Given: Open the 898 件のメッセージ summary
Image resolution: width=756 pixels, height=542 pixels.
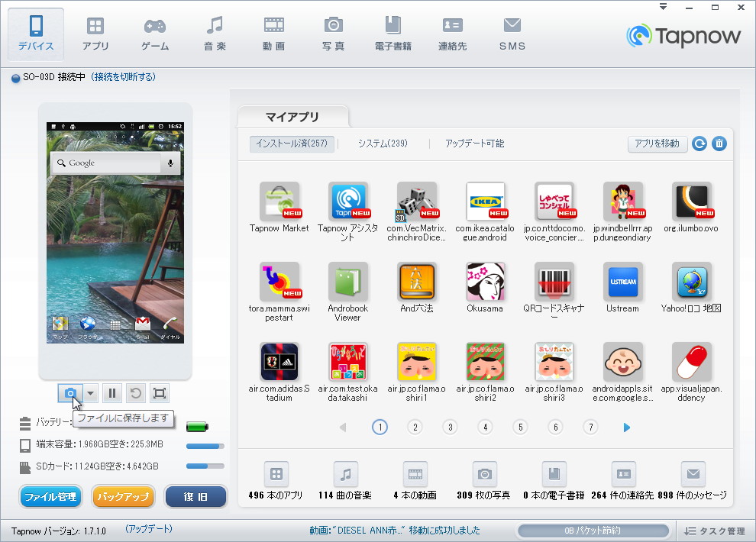Looking at the screenshot, I should [x=693, y=480].
